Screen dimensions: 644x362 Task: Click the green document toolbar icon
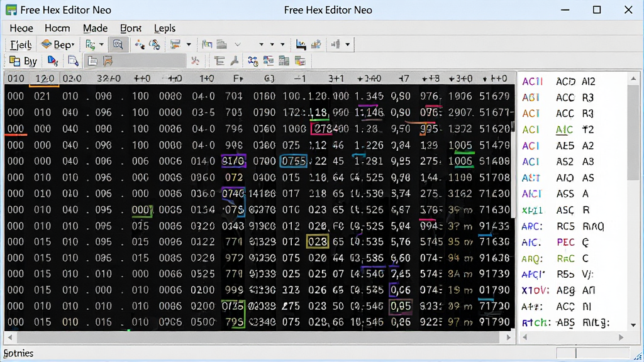tap(90, 45)
